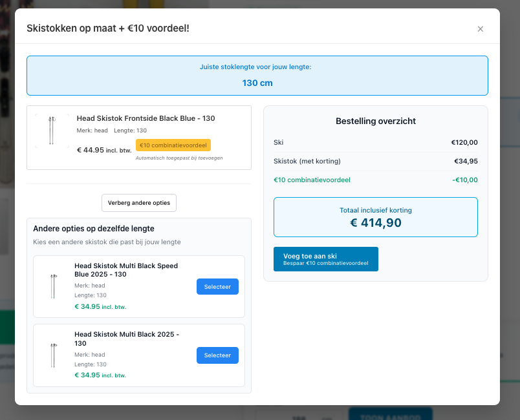Screen dimensions: 520x420
Task: Click the 130 cm recommended pole length
Action: pyautogui.click(x=257, y=83)
